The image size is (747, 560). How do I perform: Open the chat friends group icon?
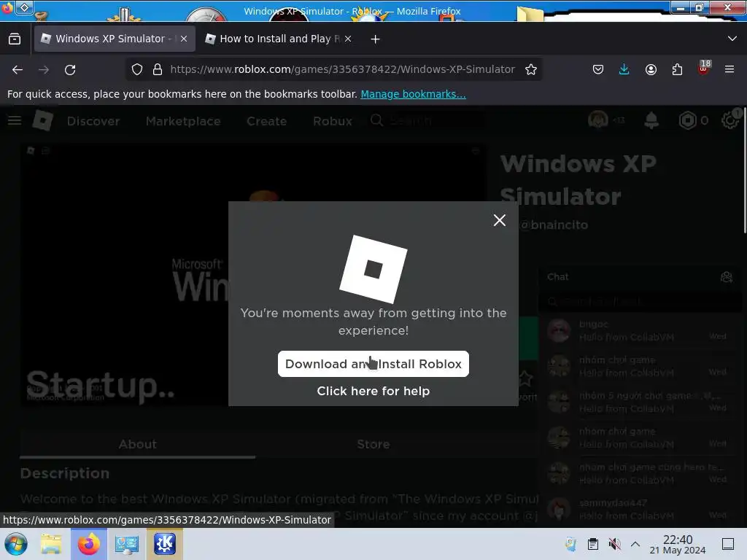727,276
